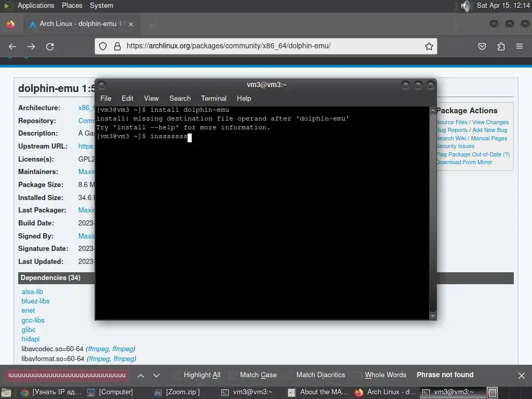This screenshot has height=399, width=532.
Task: Switch to Arch Linux Firefox taskbar entry
Action: pyautogui.click(x=385, y=392)
